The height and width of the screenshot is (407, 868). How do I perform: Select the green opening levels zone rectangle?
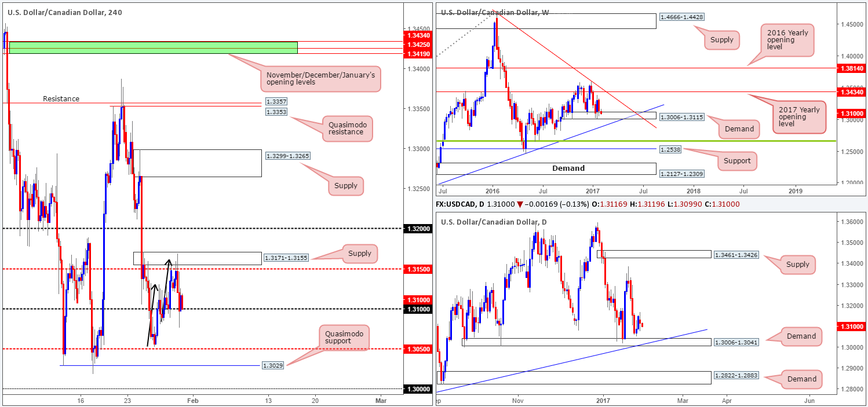pos(153,47)
